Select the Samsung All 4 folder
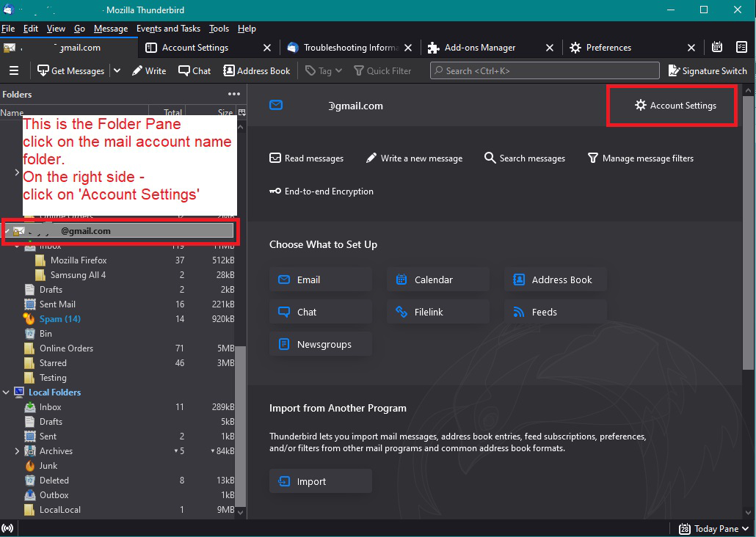 click(x=78, y=275)
